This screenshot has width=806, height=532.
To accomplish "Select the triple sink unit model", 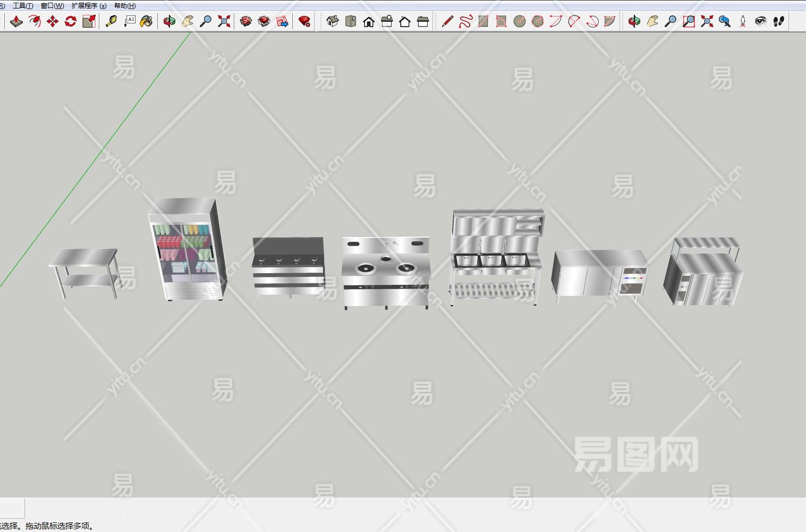I will pyautogui.click(x=497, y=257).
